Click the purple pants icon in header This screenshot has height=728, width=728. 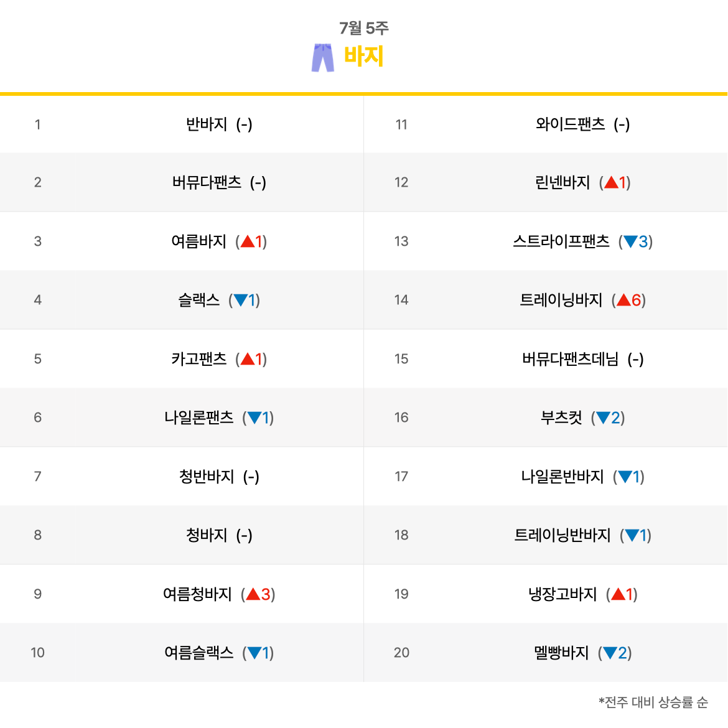click(323, 58)
